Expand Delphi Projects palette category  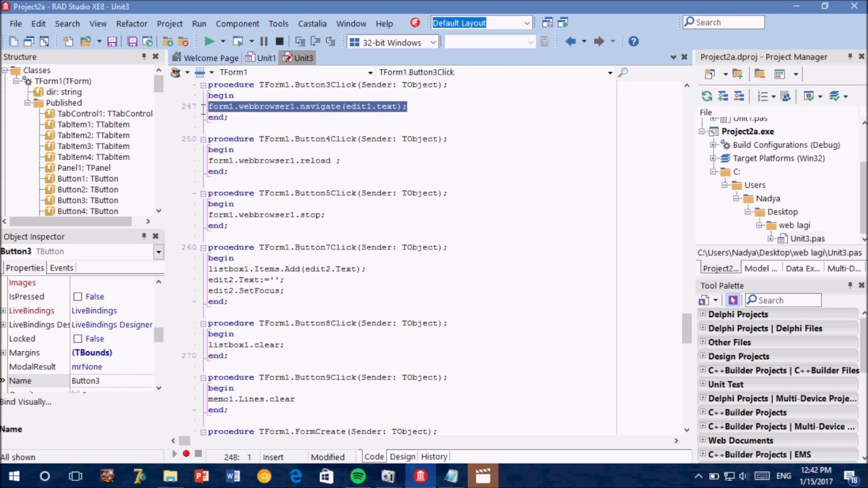[703, 314]
